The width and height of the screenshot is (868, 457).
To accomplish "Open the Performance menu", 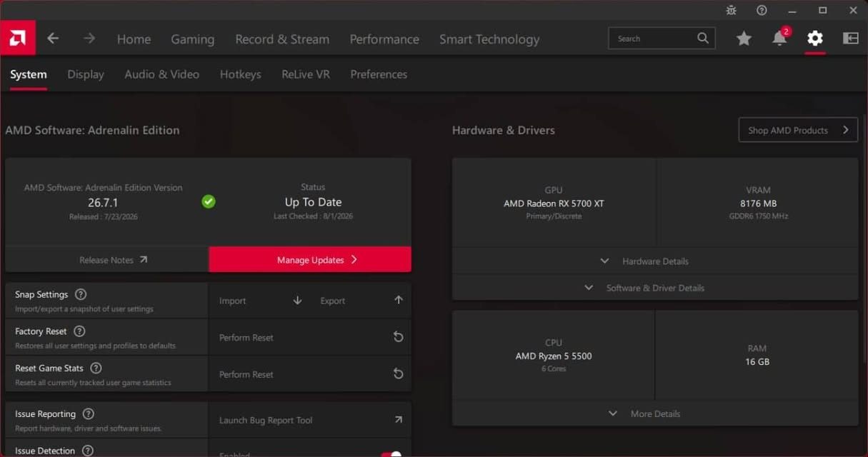I will pos(384,39).
